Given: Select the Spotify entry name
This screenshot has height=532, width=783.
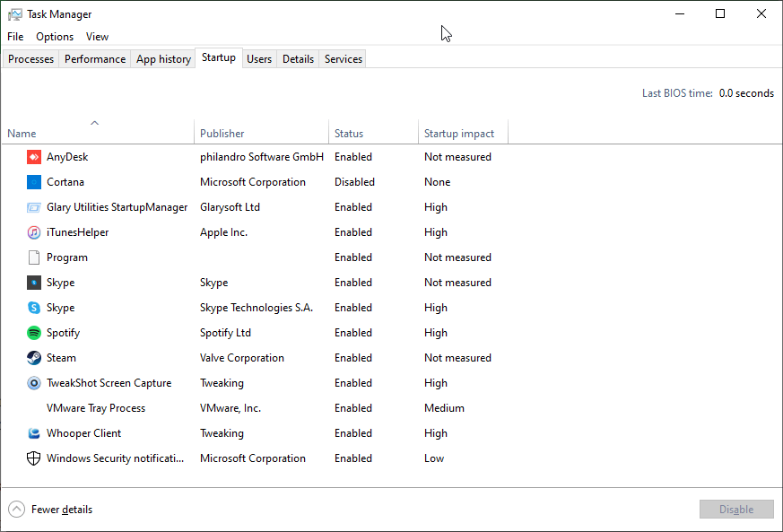Looking at the screenshot, I should (63, 333).
